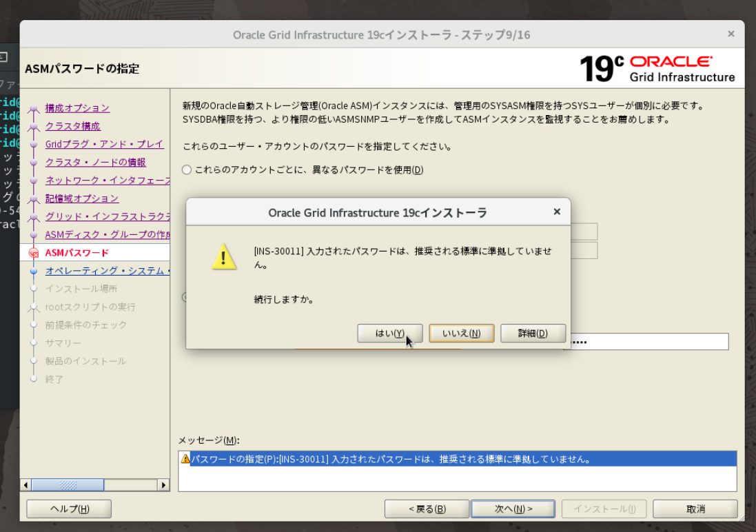Image resolution: width=756 pixels, height=532 pixels.
Task: Go to 構成オプション step
Action: coord(77,108)
